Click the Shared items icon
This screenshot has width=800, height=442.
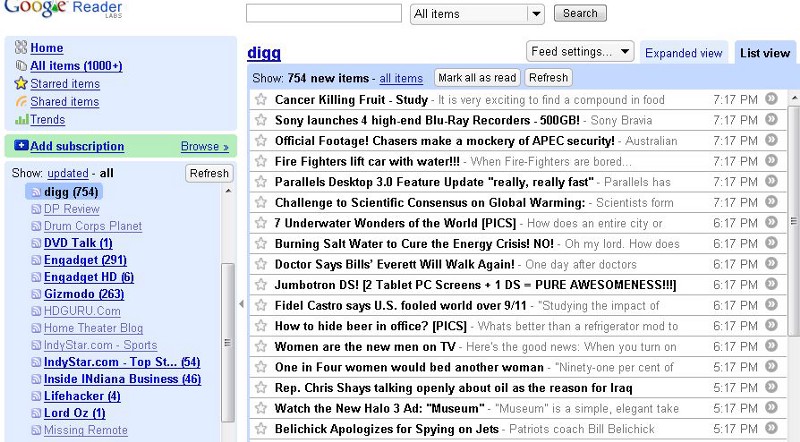coord(21,102)
